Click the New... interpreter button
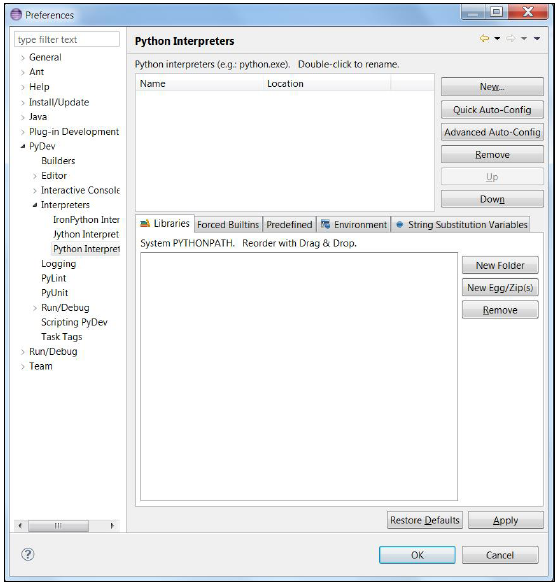Screen dimensions: 558x587 [x=492, y=87]
